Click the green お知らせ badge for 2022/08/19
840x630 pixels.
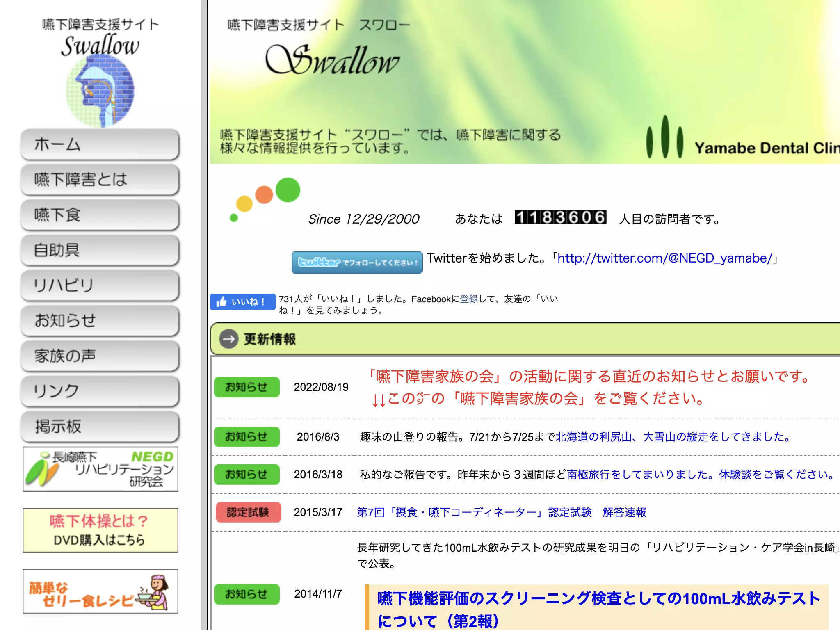click(247, 387)
